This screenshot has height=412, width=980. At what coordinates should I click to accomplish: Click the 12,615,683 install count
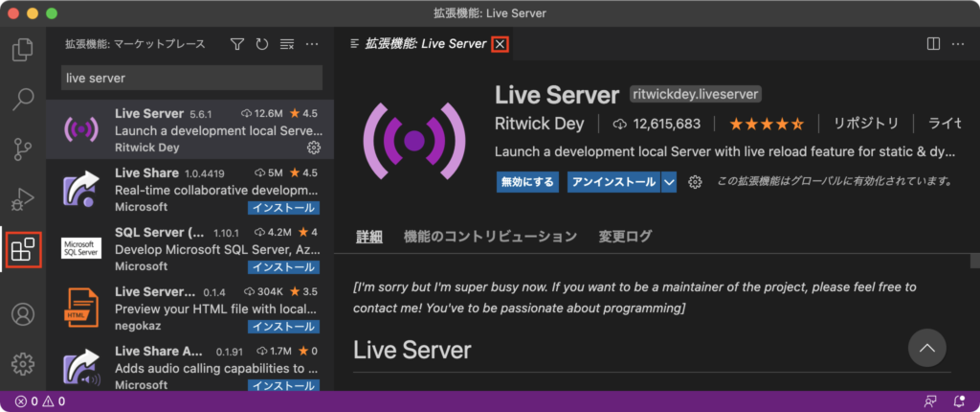point(657,124)
